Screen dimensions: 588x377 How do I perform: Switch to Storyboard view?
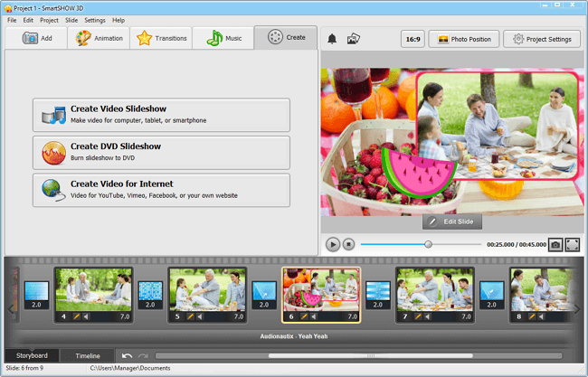pos(32,355)
